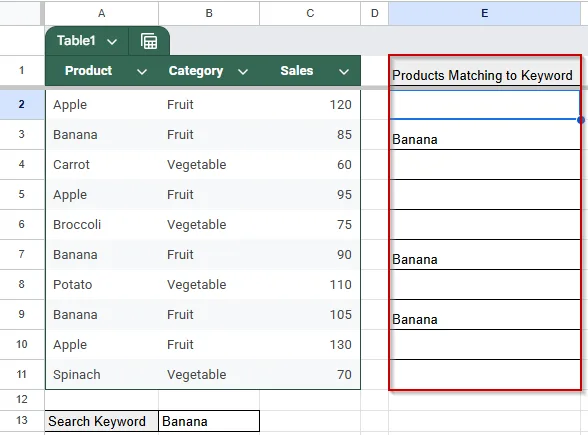Select sales value 60
Screen dimensions: 588x435
tap(310, 165)
